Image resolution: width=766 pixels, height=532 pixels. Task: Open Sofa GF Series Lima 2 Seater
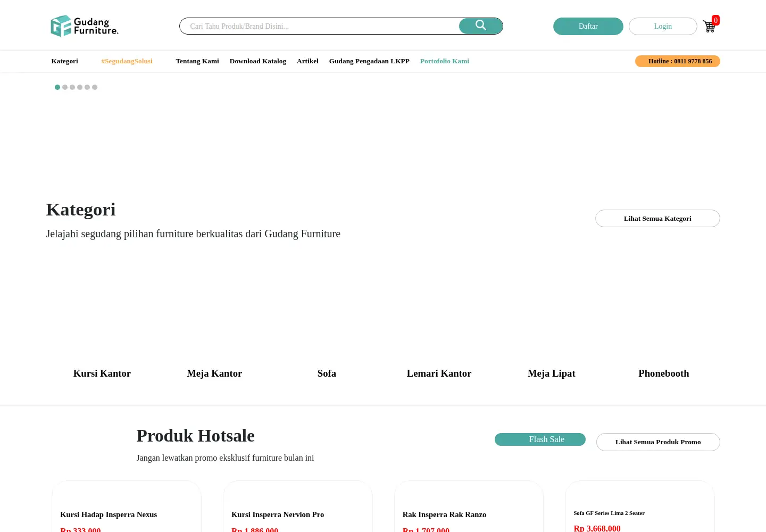(609, 513)
